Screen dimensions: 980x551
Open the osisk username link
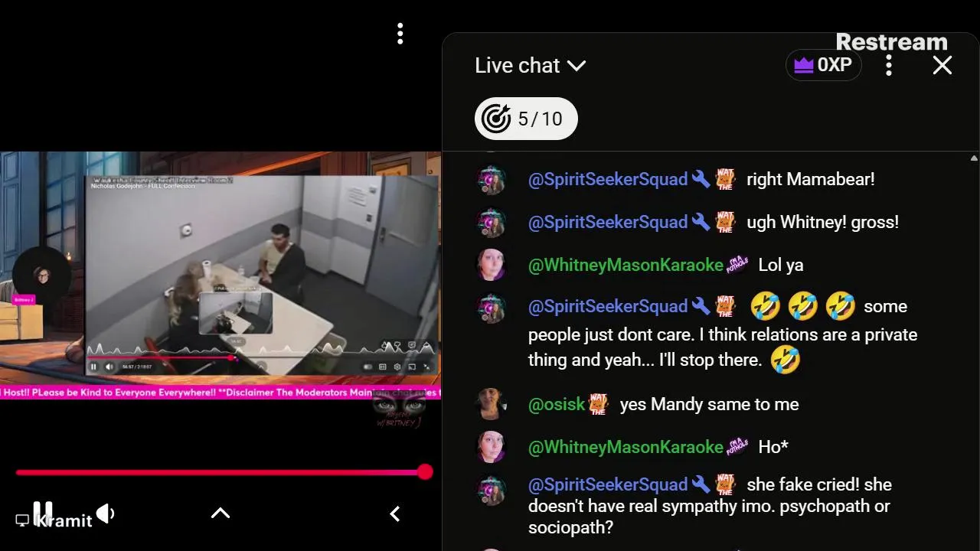pos(557,404)
